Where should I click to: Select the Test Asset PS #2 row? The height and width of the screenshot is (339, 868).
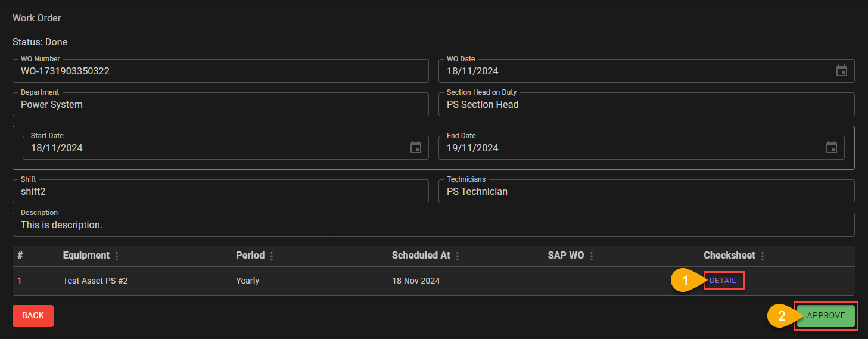coord(95,281)
